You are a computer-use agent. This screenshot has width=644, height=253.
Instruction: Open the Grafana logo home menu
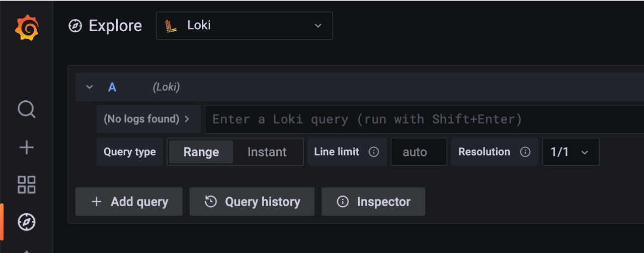tap(26, 28)
